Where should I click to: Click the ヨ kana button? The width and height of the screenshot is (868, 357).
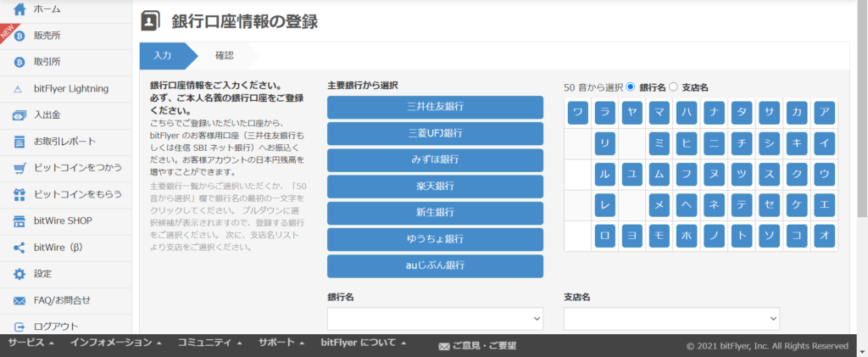(x=632, y=236)
